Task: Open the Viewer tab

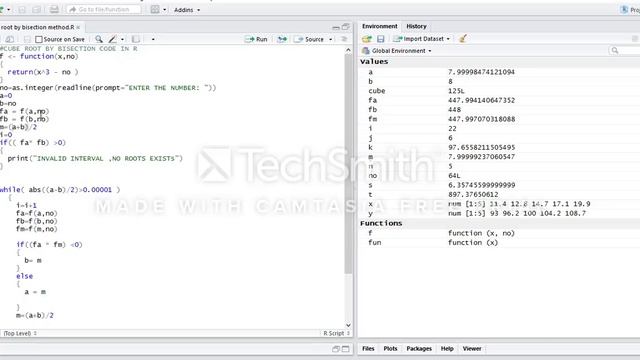Action: pos(472,349)
